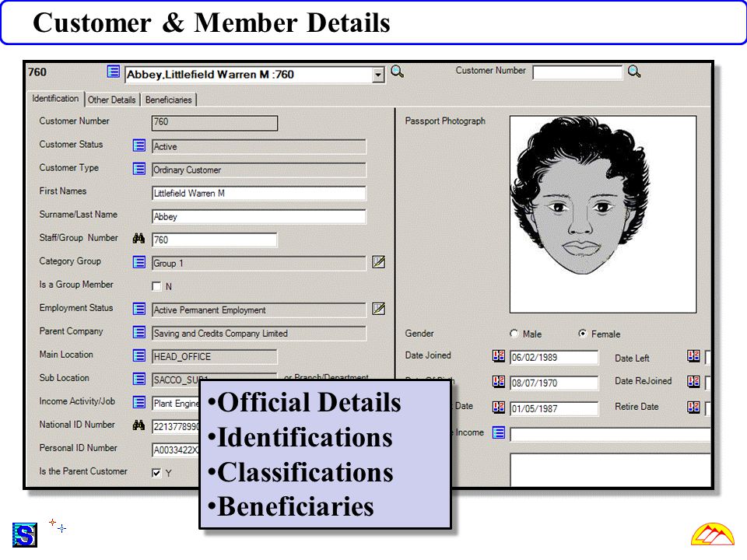Image resolution: width=747 pixels, height=560 pixels.
Task: Open the Income list icon
Action: pyautogui.click(x=498, y=432)
